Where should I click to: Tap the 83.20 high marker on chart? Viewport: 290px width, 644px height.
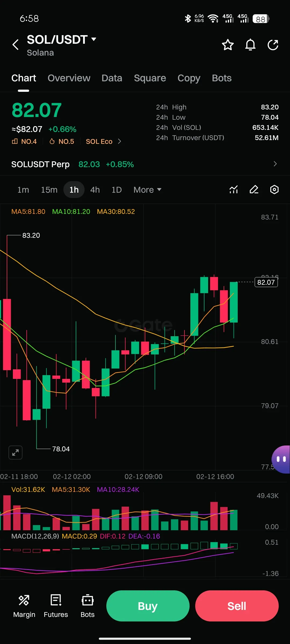pos(31,235)
